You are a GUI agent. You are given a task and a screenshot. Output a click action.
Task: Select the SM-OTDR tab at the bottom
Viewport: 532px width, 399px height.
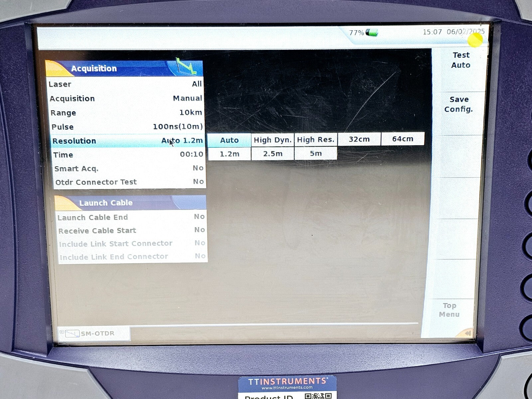point(93,333)
